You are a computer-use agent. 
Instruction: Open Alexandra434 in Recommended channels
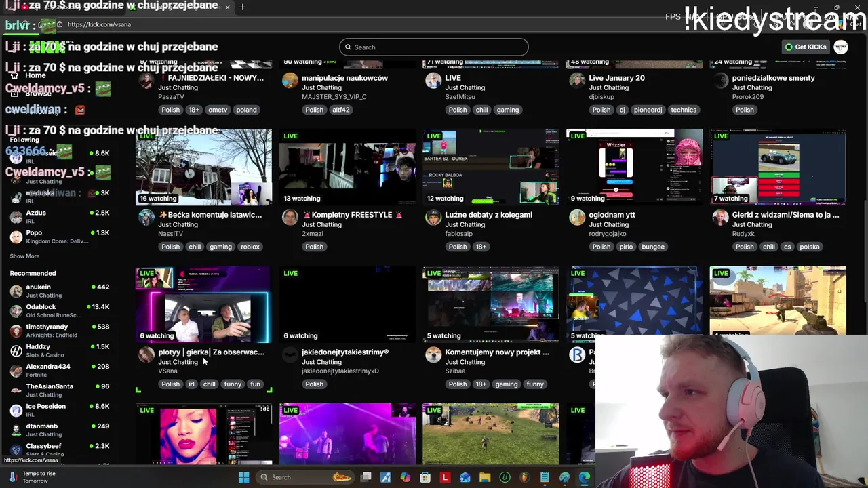tap(60, 370)
